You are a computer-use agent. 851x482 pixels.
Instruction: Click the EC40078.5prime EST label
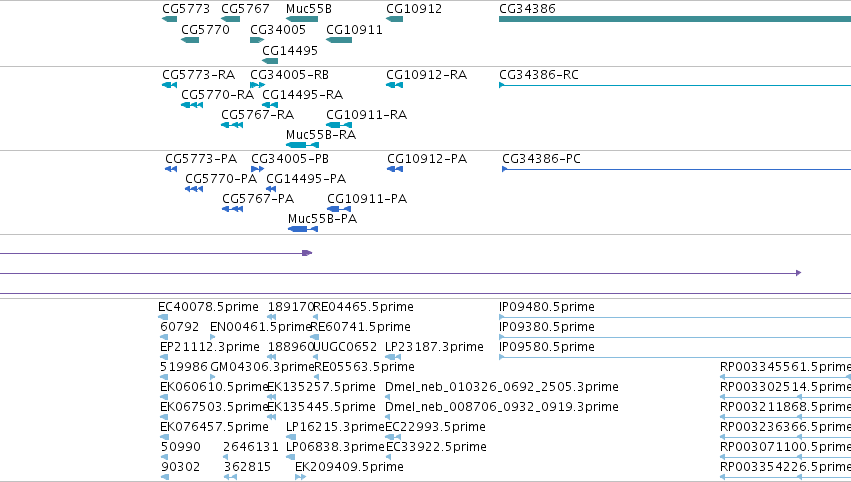pos(208,307)
